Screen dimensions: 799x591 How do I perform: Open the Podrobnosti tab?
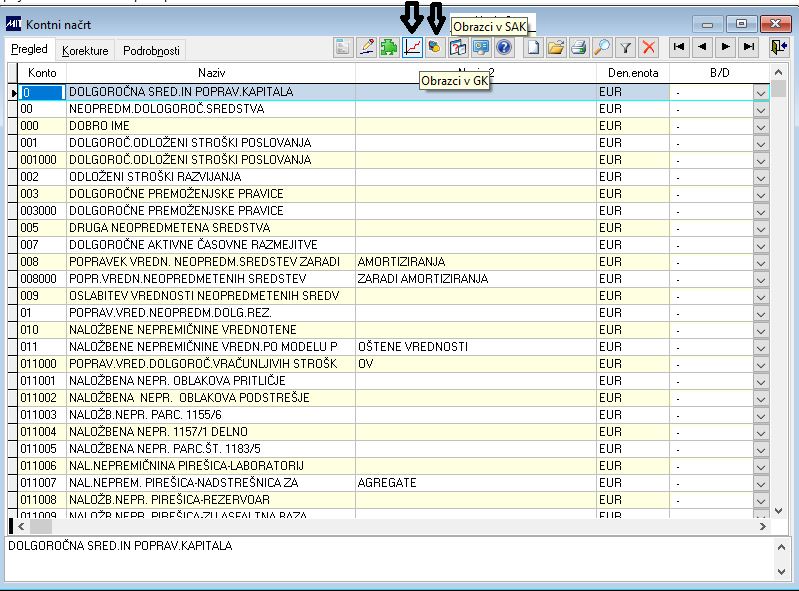coord(152,50)
